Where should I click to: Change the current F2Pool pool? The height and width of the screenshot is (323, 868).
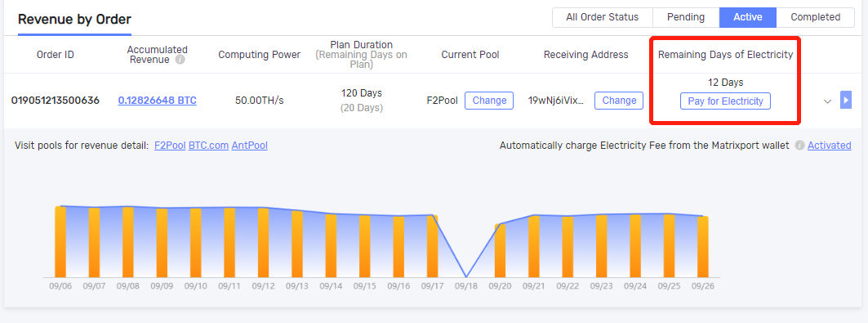(x=489, y=101)
